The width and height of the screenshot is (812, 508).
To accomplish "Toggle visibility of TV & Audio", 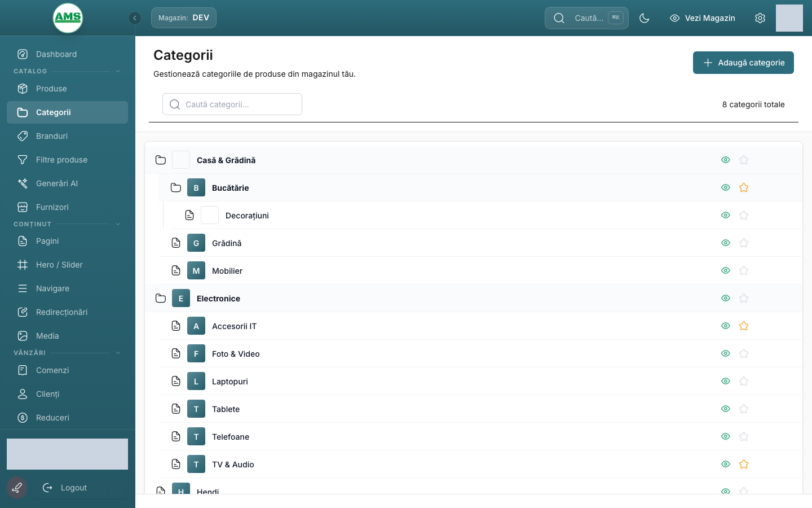I will [x=726, y=465].
